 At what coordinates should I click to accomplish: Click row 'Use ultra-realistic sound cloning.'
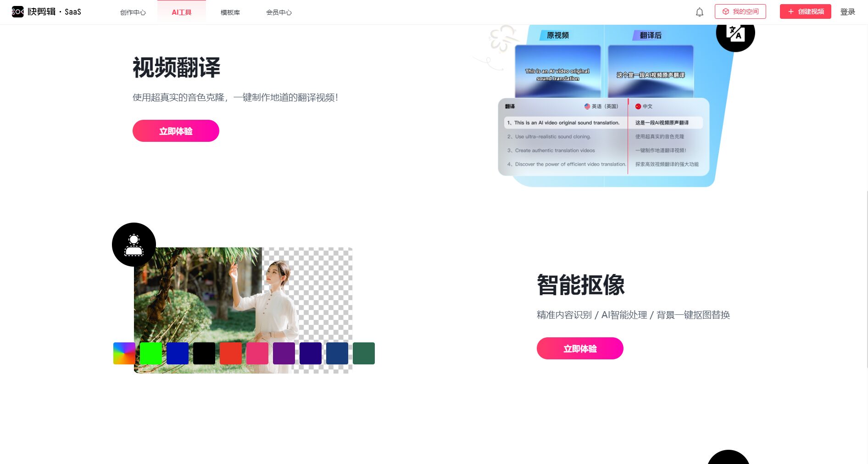(549, 137)
